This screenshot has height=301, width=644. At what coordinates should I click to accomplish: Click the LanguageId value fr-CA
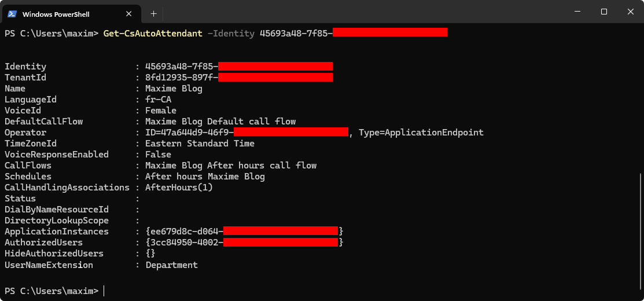[x=158, y=100]
